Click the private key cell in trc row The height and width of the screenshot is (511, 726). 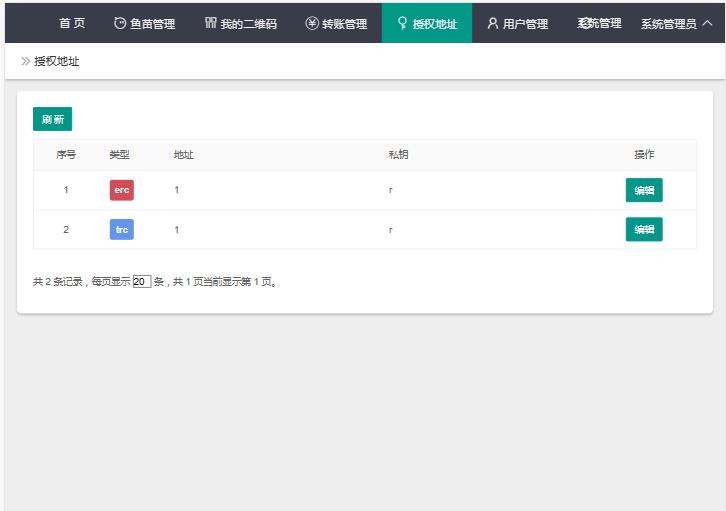391,230
